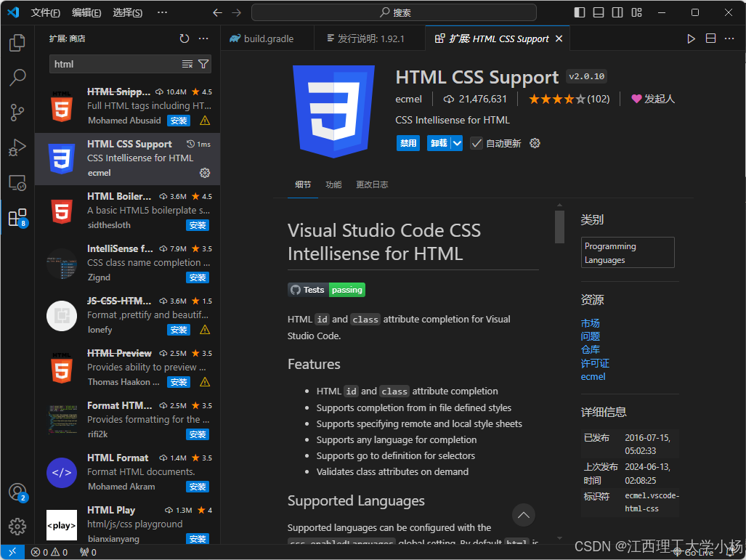Open settings gear beside auto update
The height and width of the screenshot is (560, 746).
point(535,143)
